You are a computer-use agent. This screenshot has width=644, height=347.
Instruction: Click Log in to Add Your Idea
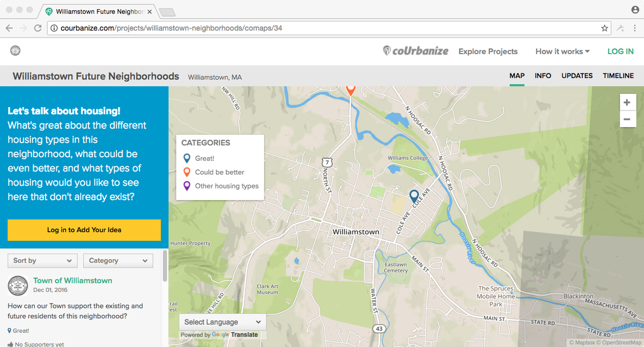pos(84,230)
